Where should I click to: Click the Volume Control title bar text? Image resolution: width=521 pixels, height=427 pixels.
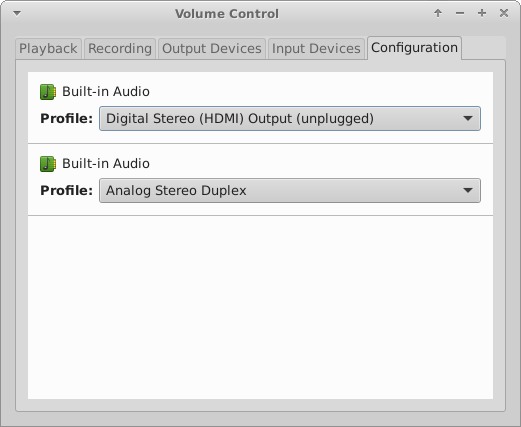(227, 14)
